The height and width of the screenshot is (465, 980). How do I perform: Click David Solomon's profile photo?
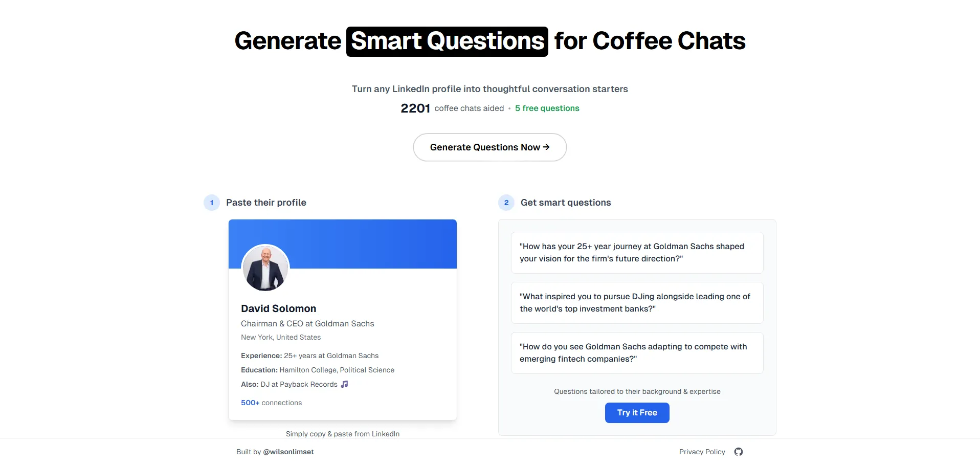pyautogui.click(x=265, y=268)
